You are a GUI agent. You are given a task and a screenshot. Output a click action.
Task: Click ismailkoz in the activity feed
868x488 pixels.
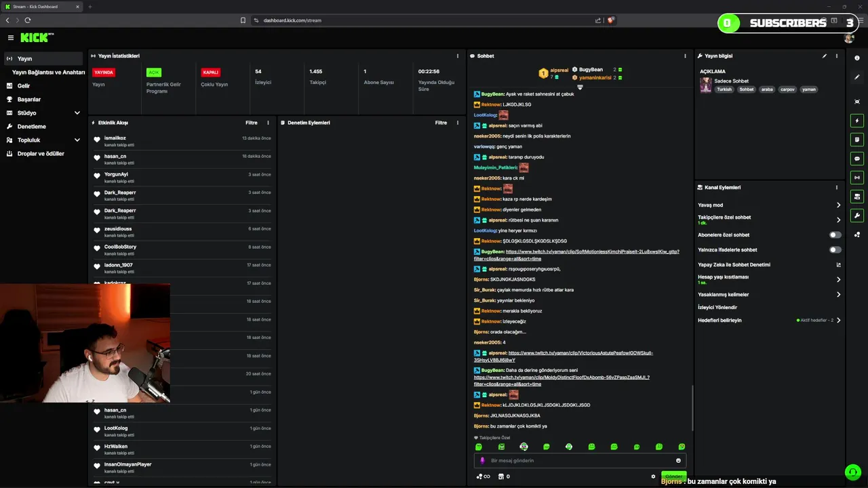(115, 138)
